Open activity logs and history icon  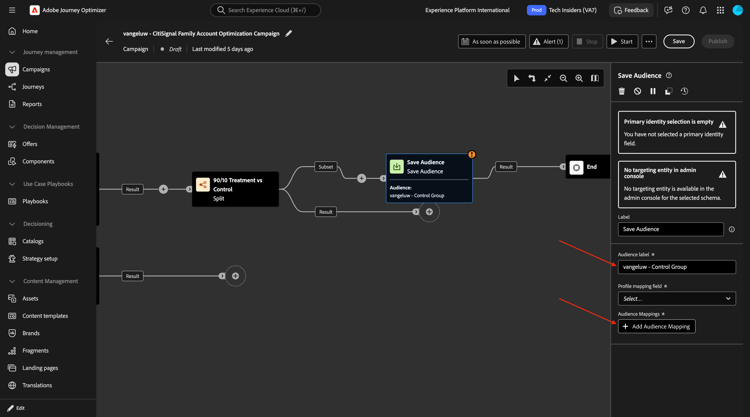click(684, 91)
